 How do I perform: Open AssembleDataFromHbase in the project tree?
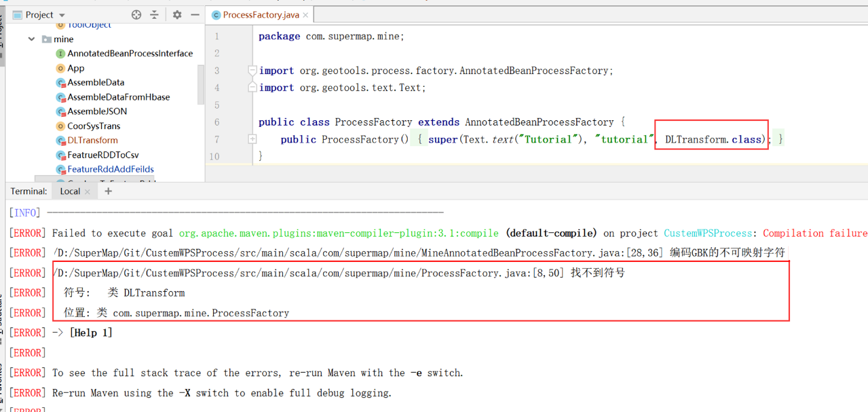[118, 97]
